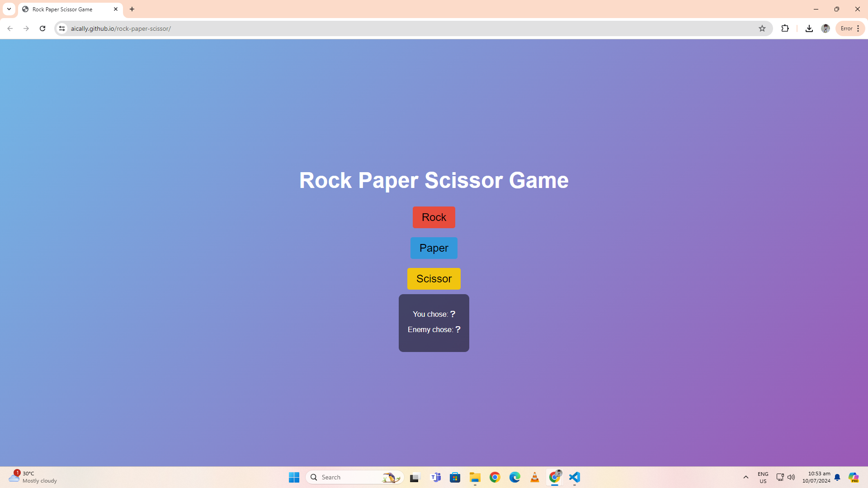Open a new tab with plus icon

click(x=132, y=9)
